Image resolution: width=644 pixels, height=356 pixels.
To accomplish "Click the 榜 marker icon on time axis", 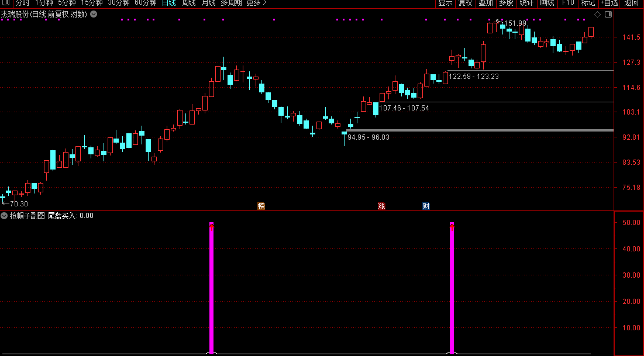I will 261,206.
